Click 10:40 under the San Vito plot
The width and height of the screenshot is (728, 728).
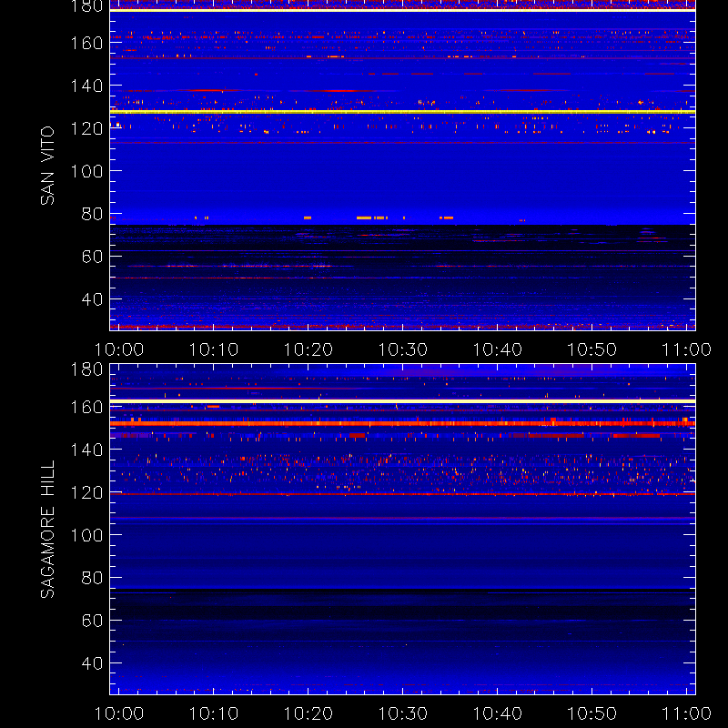click(497, 349)
